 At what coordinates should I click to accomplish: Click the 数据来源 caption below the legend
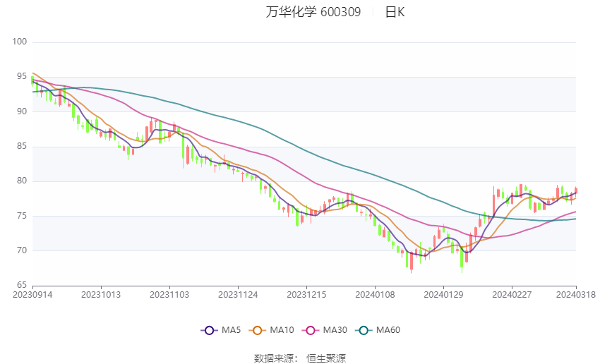coord(273,358)
